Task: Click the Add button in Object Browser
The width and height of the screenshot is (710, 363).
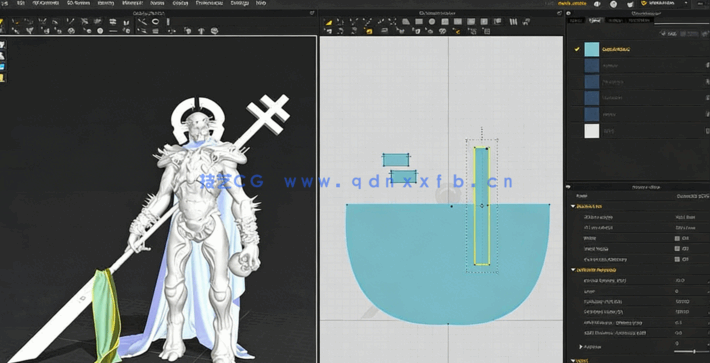Action: tap(669, 34)
